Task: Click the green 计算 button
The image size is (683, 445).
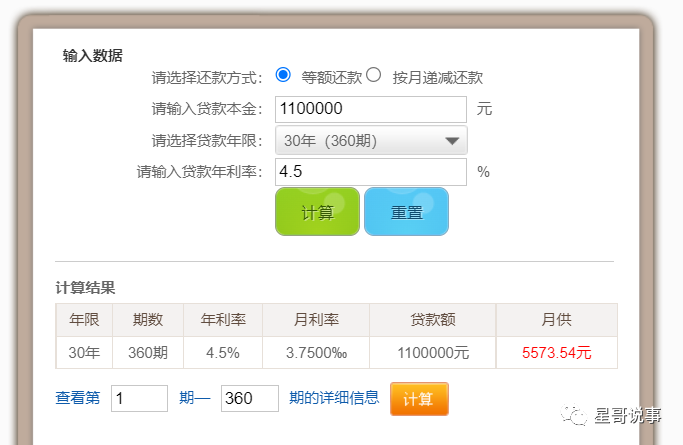Action: point(318,212)
